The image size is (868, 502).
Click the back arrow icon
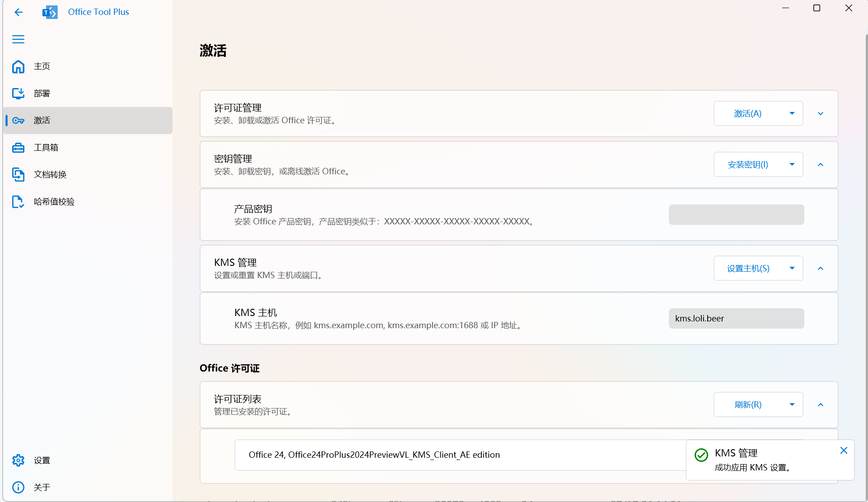coord(19,12)
